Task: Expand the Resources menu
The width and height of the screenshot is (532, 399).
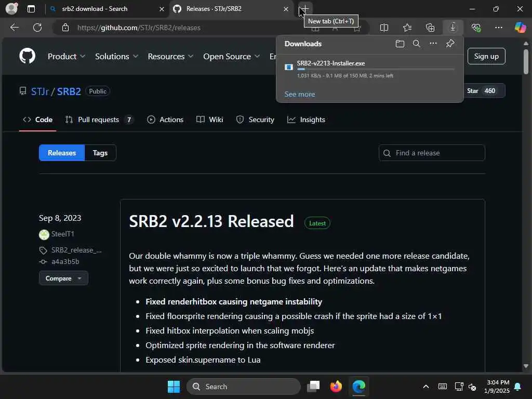Action: coord(170,56)
